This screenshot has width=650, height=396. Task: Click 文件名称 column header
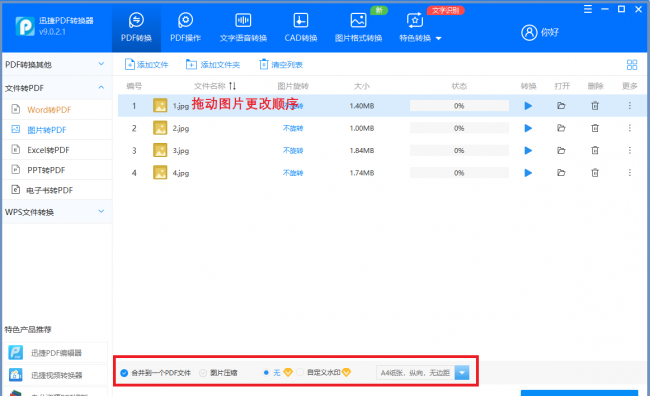[x=209, y=86]
